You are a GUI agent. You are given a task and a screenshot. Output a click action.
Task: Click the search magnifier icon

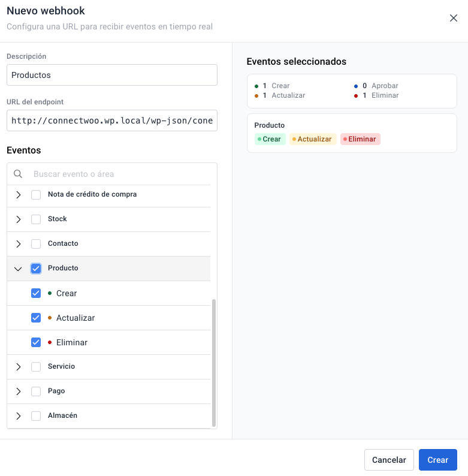coord(18,174)
